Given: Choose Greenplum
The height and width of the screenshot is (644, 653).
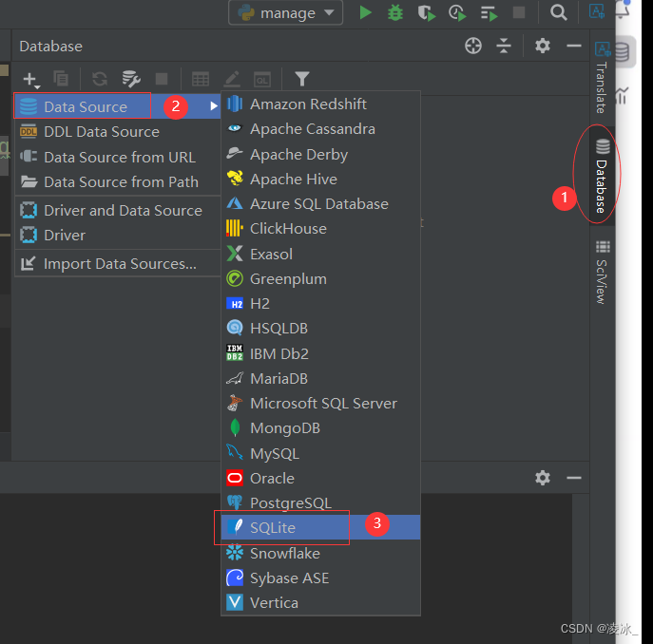Looking at the screenshot, I should 320,279.
